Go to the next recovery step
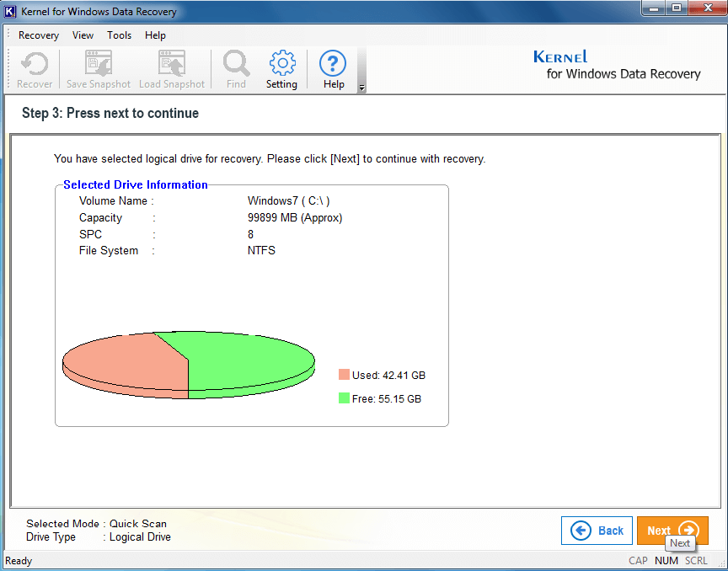This screenshot has width=728, height=571. pyautogui.click(x=672, y=530)
